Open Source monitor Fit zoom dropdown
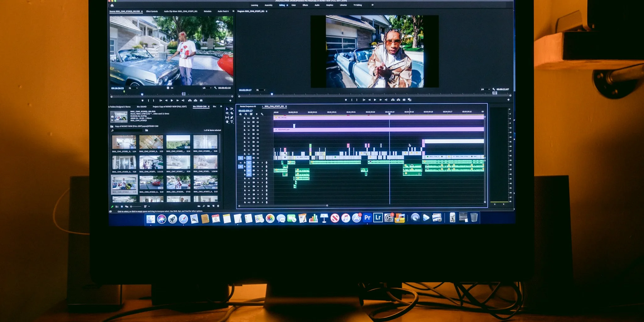The height and width of the screenshot is (322, 644). (133, 88)
